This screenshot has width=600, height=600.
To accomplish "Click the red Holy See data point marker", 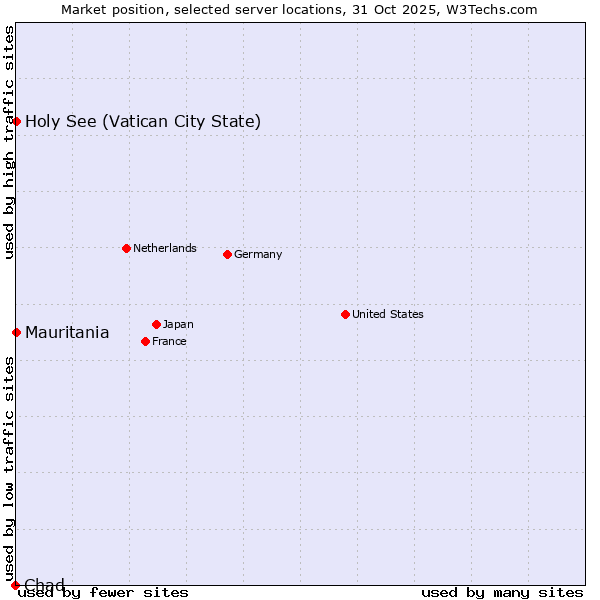I will (17, 121).
